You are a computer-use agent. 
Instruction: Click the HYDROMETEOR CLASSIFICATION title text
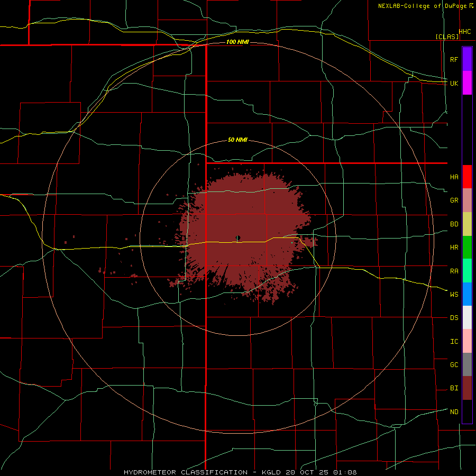186,472
